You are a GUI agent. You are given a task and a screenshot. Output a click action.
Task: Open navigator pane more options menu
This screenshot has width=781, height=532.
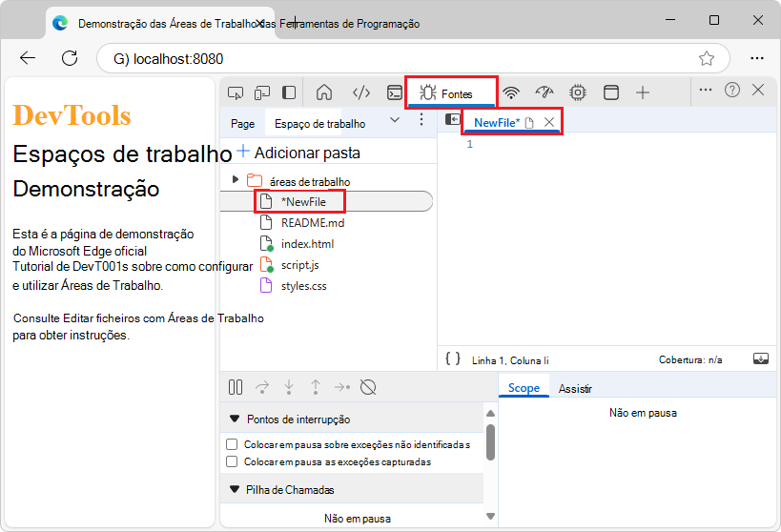click(x=421, y=119)
